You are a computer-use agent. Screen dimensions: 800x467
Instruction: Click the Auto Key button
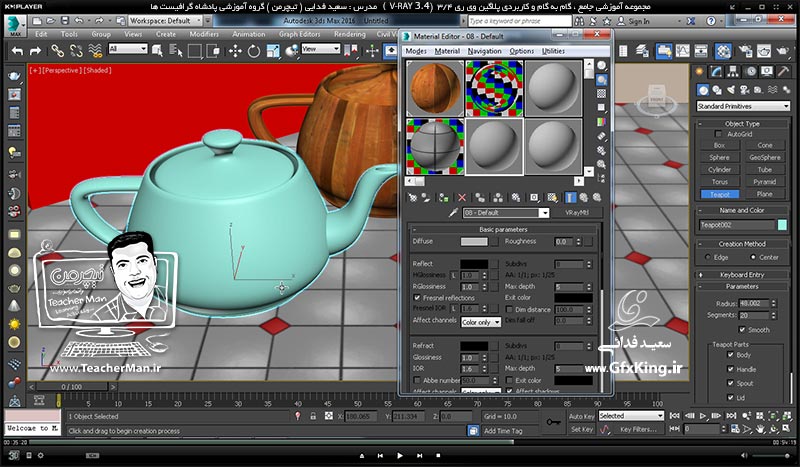tap(582, 416)
